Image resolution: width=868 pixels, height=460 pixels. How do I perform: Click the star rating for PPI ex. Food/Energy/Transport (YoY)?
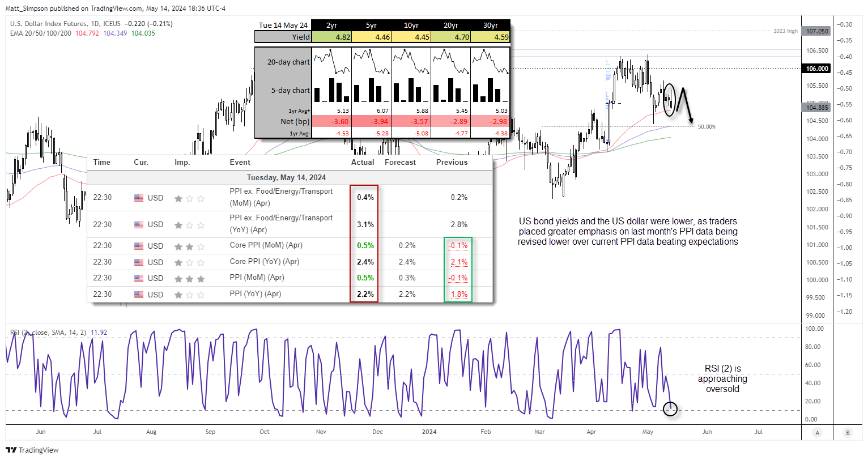coord(189,225)
